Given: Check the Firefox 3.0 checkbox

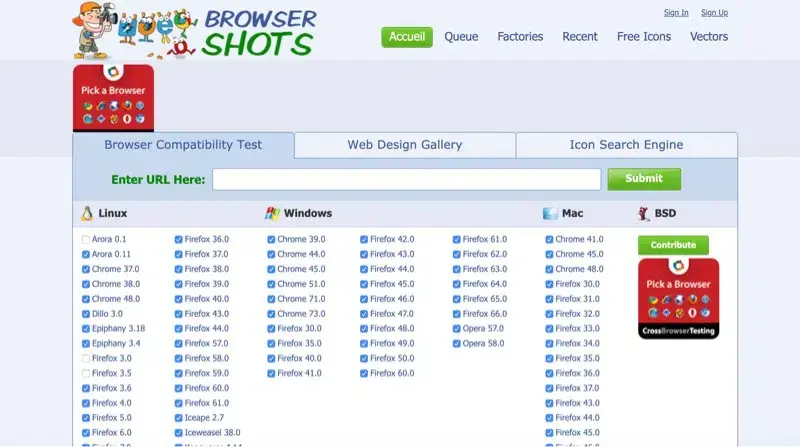Looking at the screenshot, I should tap(86, 358).
